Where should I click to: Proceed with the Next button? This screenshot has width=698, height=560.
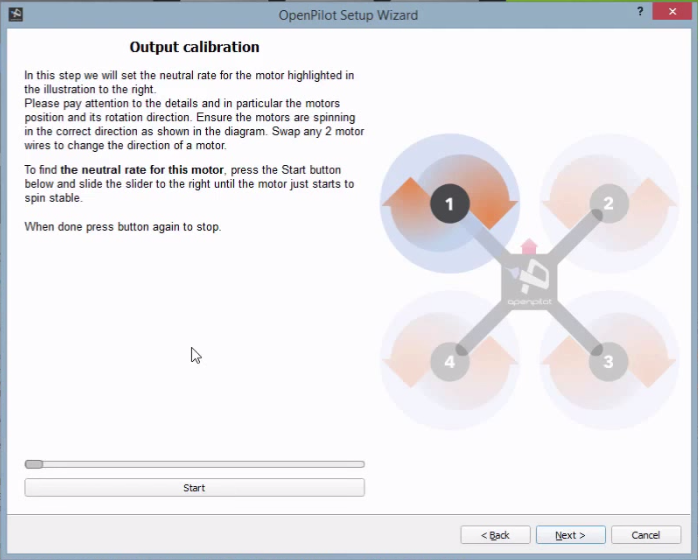coord(570,535)
